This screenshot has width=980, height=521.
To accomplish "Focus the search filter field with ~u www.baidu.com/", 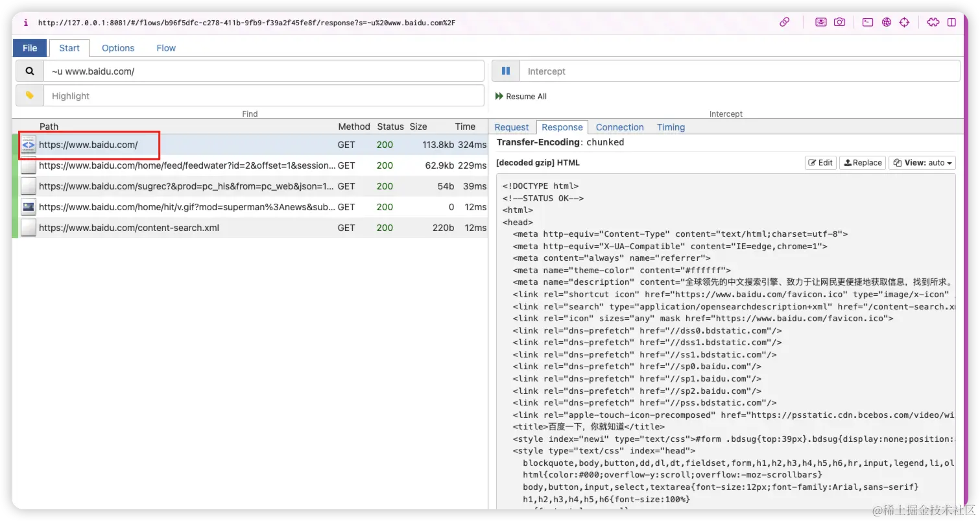I will click(x=264, y=71).
